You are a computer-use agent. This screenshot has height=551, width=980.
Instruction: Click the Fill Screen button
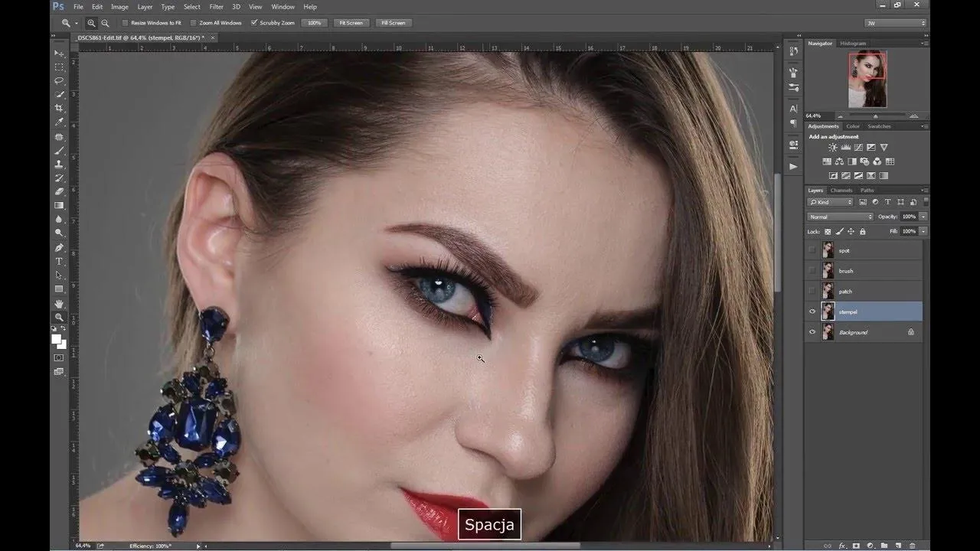pyautogui.click(x=394, y=22)
